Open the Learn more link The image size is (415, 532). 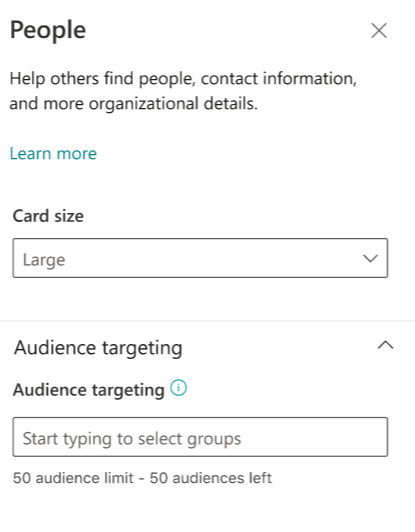pyautogui.click(x=53, y=153)
